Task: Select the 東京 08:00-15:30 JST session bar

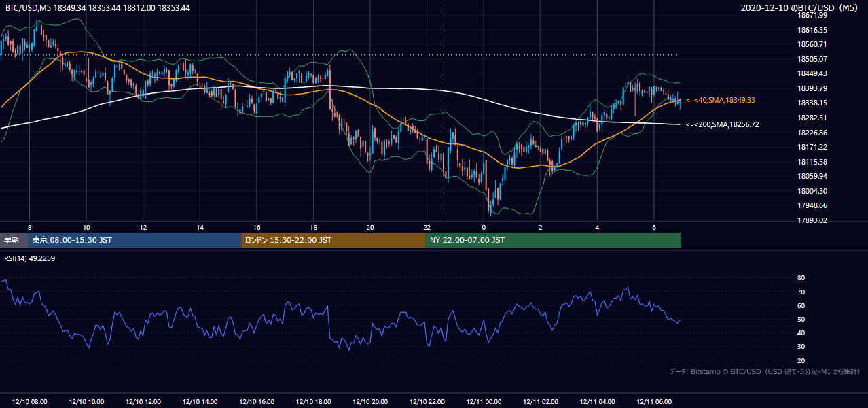Action: tap(134, 240)
